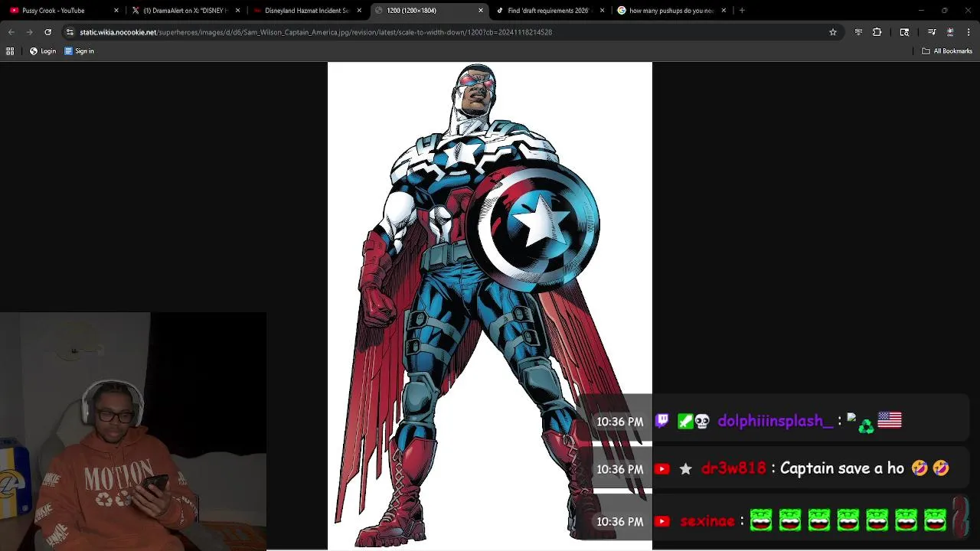Switch to the 'draft requirements 2026' tab

click(550, 11)
